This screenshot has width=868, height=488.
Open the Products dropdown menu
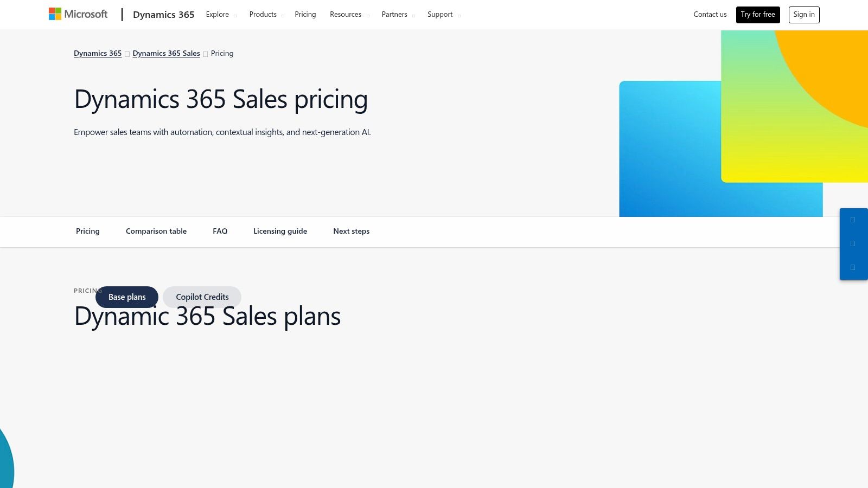pyautogui.click(x=263, y=14)
